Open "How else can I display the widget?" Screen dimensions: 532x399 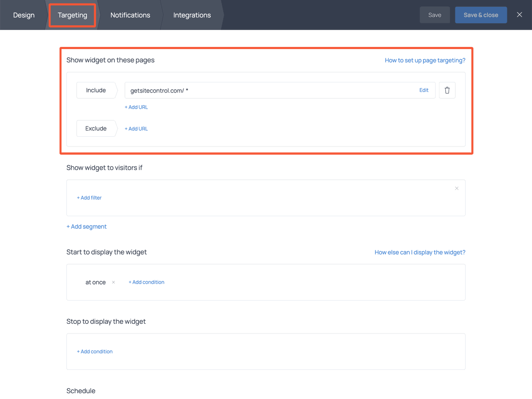coord(420,252)
